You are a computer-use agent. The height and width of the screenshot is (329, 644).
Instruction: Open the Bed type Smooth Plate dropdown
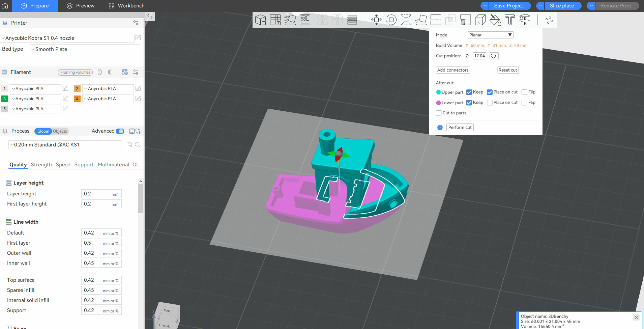(x=85, y=49)
